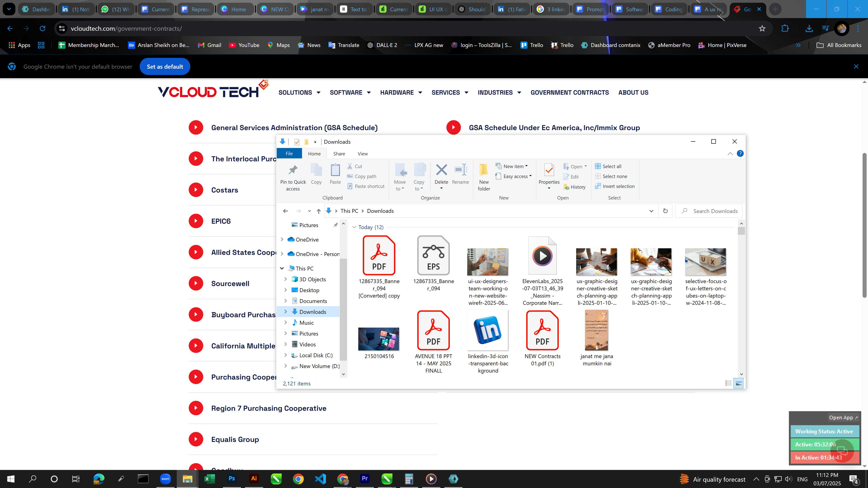Viewport: 868px width, 488px height.
Task: Switch to details view layout icon
Action: coord(728,383)
